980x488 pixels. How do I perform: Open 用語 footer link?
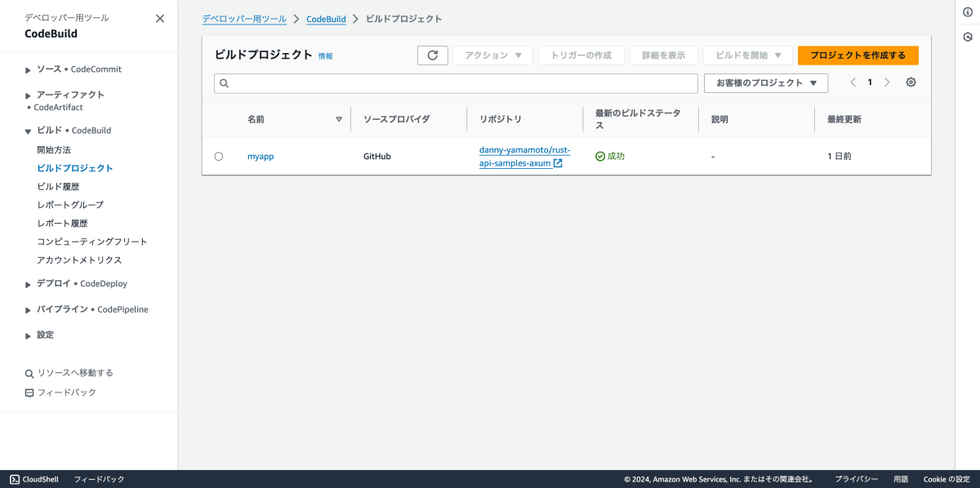tap(901, 479)
